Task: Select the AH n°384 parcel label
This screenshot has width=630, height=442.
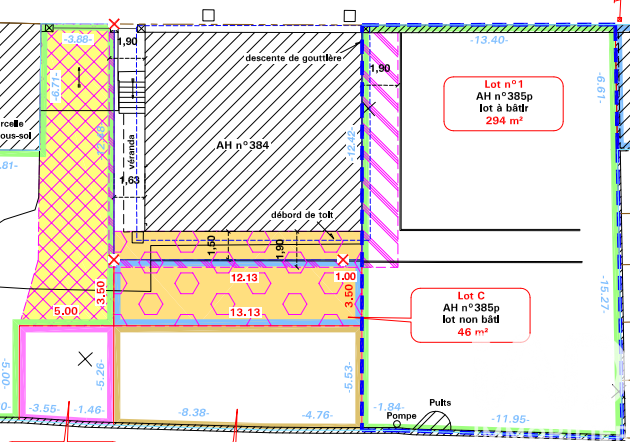Action: coord(242,145)
